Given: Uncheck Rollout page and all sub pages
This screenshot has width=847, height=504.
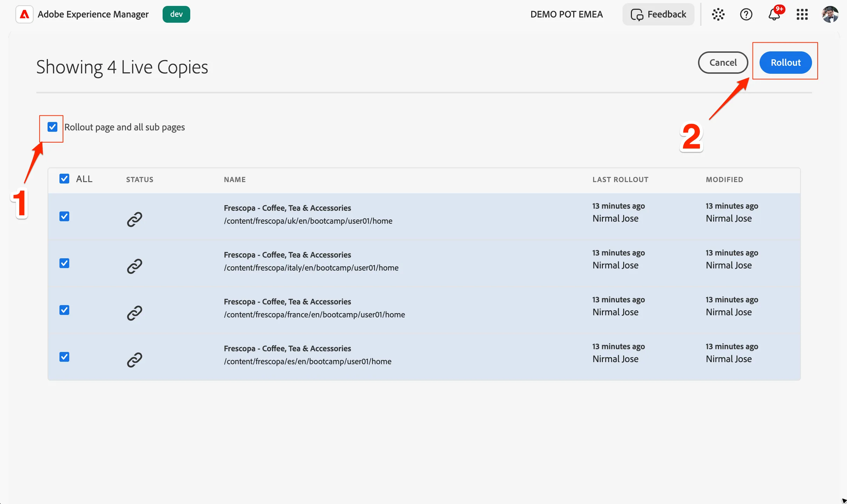Looking at the screenshot, I should pos(52,127).
